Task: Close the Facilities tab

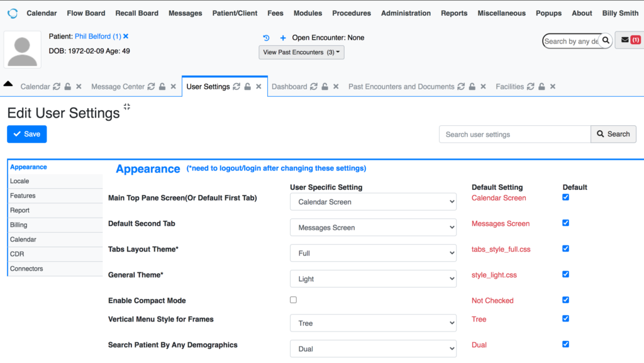Action: point(553,87)
